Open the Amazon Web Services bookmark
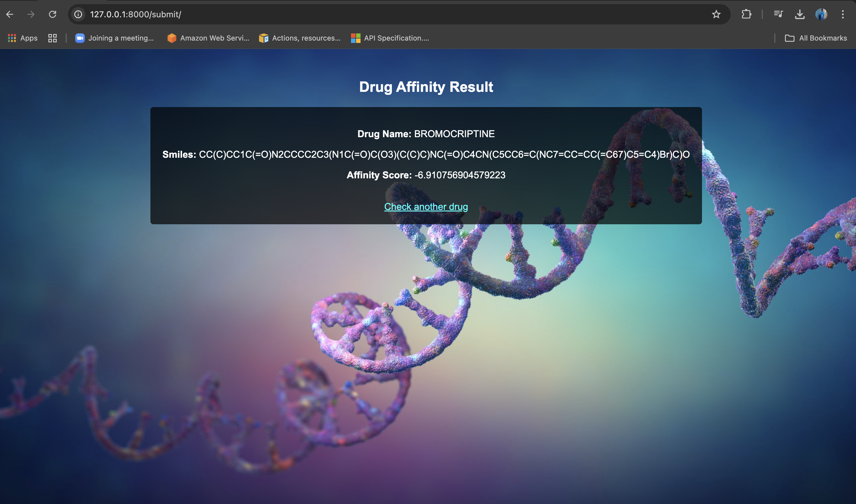856x504 pixels. (208, 38)
